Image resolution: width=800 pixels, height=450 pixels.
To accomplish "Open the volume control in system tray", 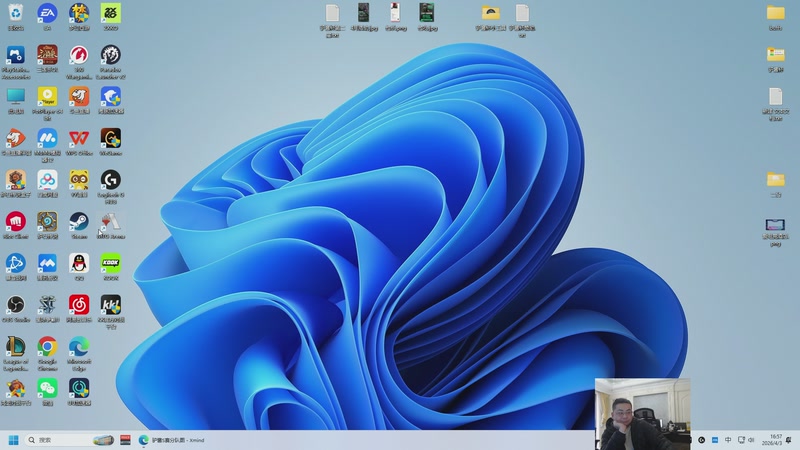I will point(751,440).
